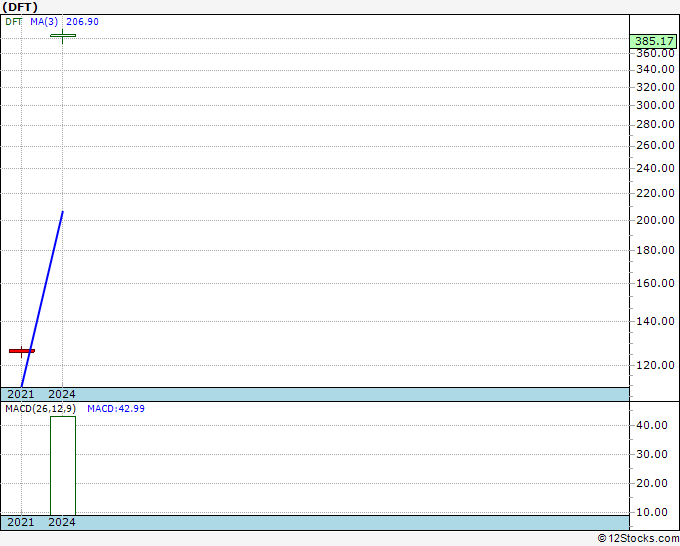Click the 180.00 price axis label
This screenshot has height=546, width=680.
tap(655, 250)
